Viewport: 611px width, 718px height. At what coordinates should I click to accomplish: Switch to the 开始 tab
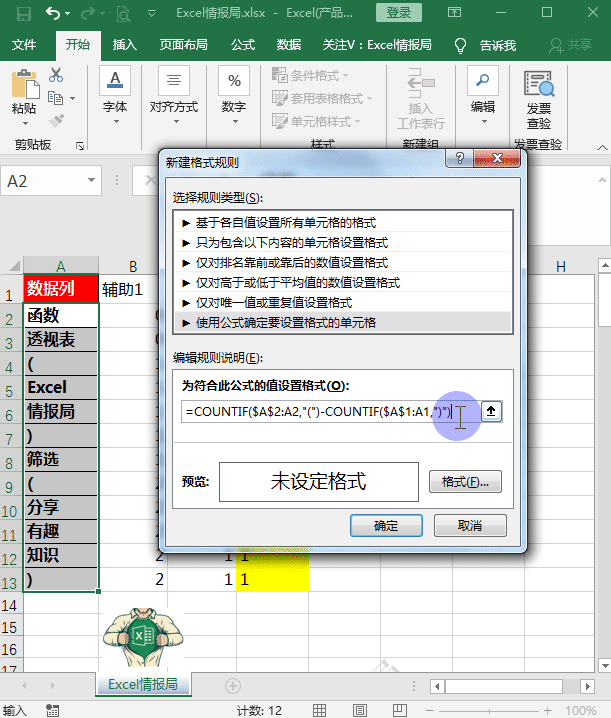pos(78,45)
